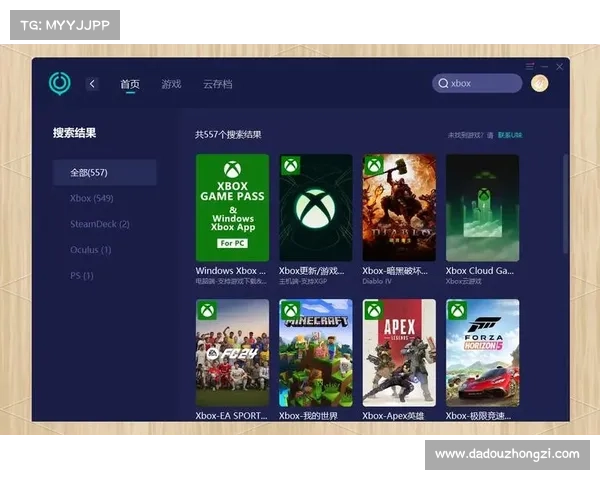Open the window menu lines icon

point(530,67)
